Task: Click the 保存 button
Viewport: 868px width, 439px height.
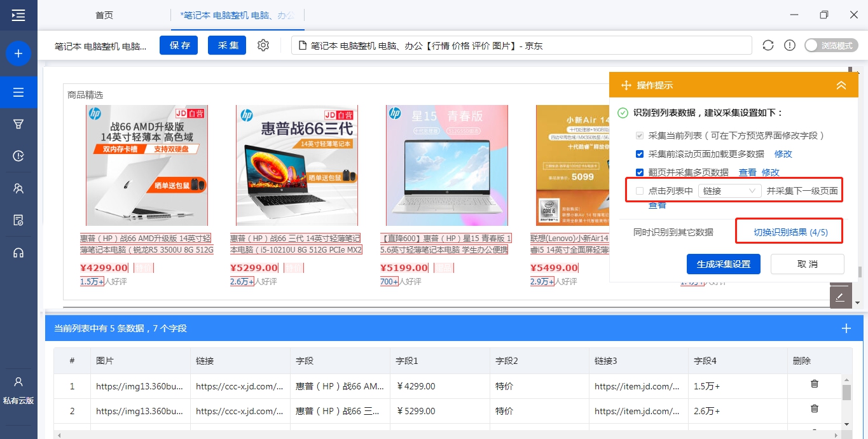Action: pos(179,45)
